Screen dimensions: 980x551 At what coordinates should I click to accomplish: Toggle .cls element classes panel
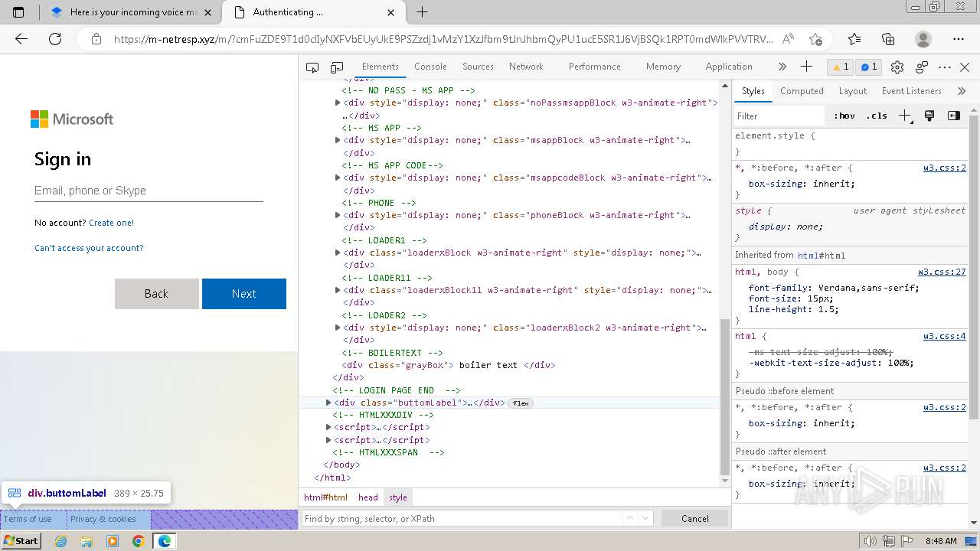pos(877,116)
